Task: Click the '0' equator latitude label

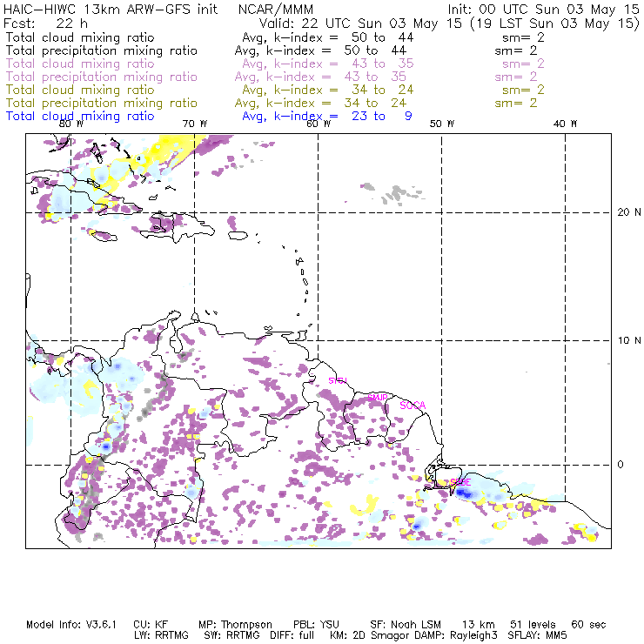Action: pos(621,464)
